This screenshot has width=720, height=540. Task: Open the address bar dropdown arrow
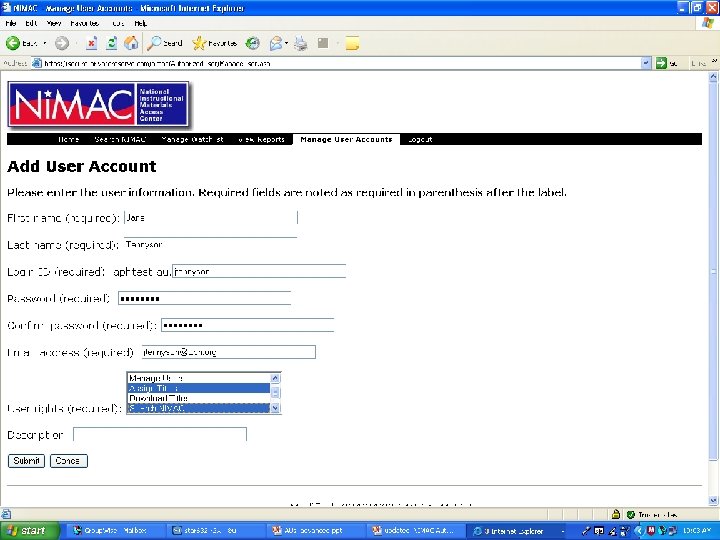[x=646, y=63]
